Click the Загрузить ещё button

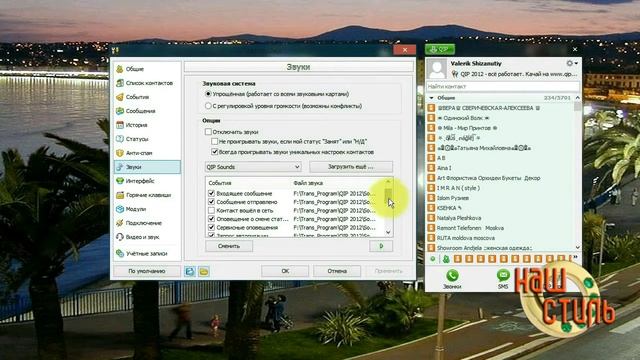click(x=351, y=167)
